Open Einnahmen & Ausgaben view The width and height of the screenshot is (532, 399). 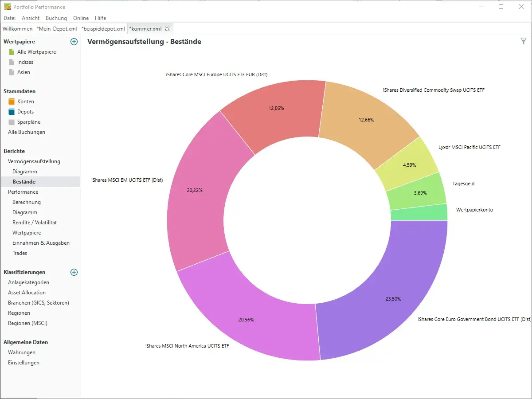pyautogui.click(x=41, y=243)
